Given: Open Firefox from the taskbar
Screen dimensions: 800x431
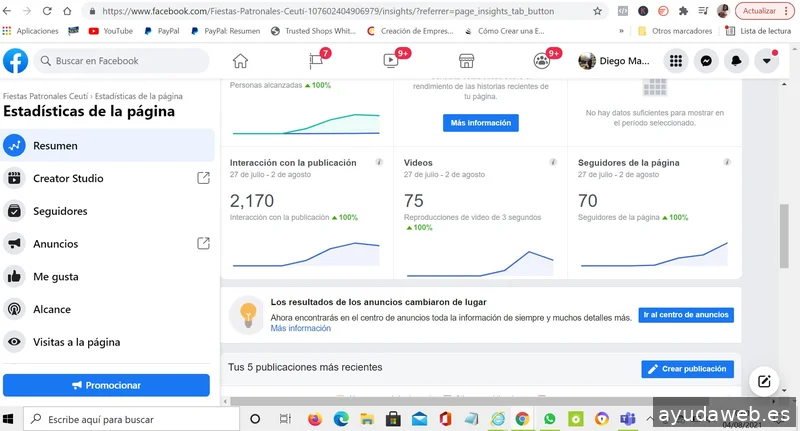Looking at the screenshot, I should point(315,419).
